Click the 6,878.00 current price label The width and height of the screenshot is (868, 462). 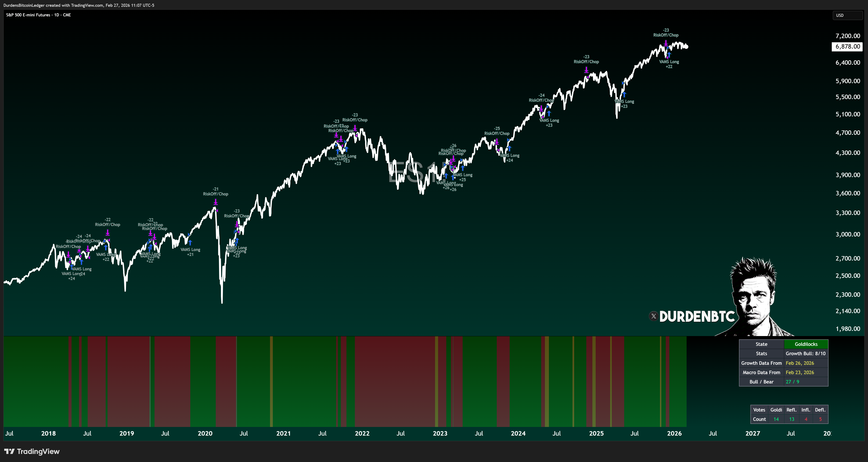click(847, 47)
